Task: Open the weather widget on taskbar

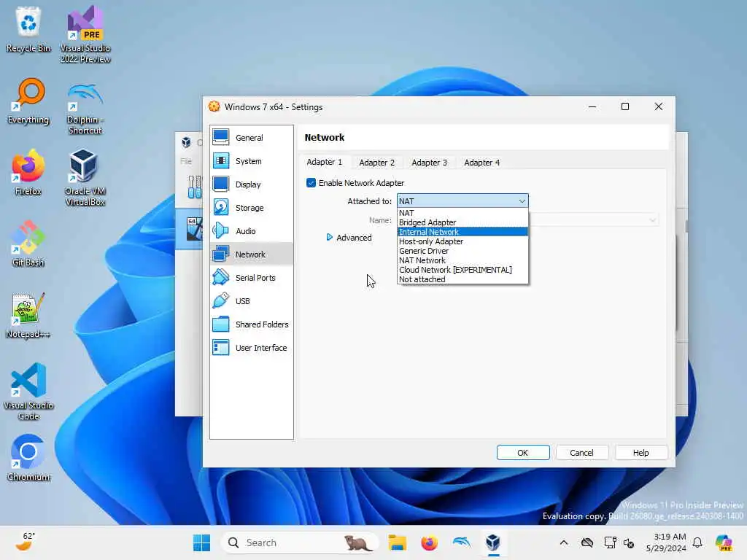Action: (x=25, y=542)
